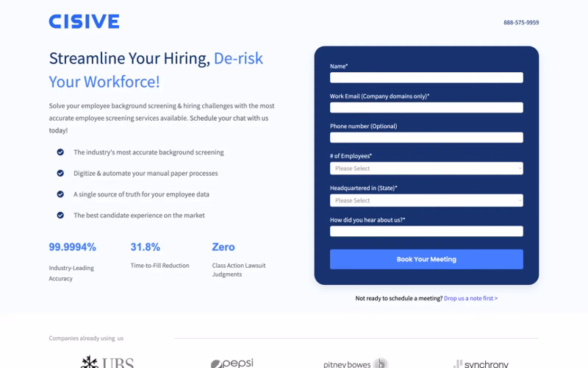Click the 99.9994% statistic
The image size is (588, 368).
point(72,247)
